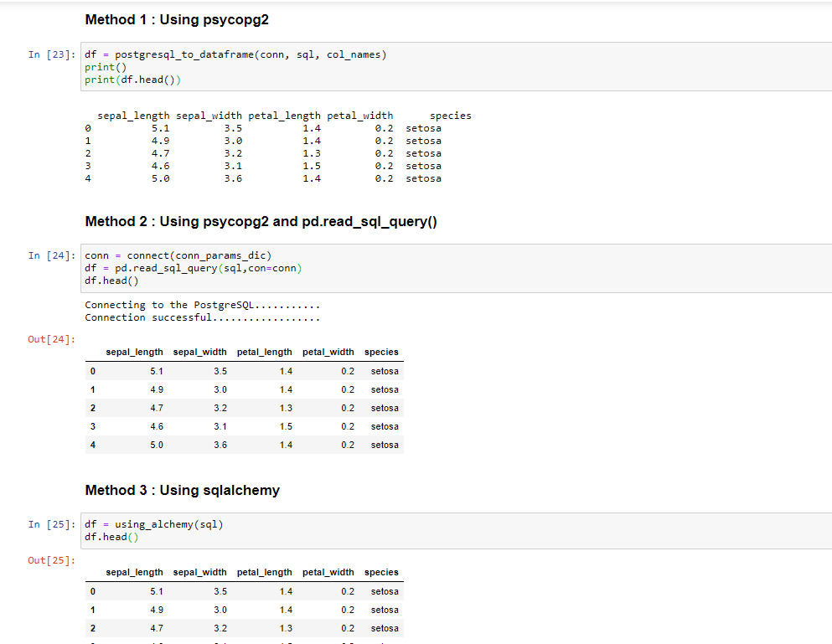Click the setosa value in row 4
The width and height of the screenshot is (832, 644).
(384, 445)
